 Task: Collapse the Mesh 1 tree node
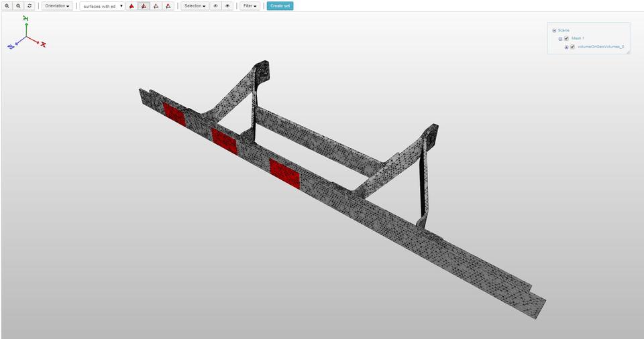pos(560,39)
